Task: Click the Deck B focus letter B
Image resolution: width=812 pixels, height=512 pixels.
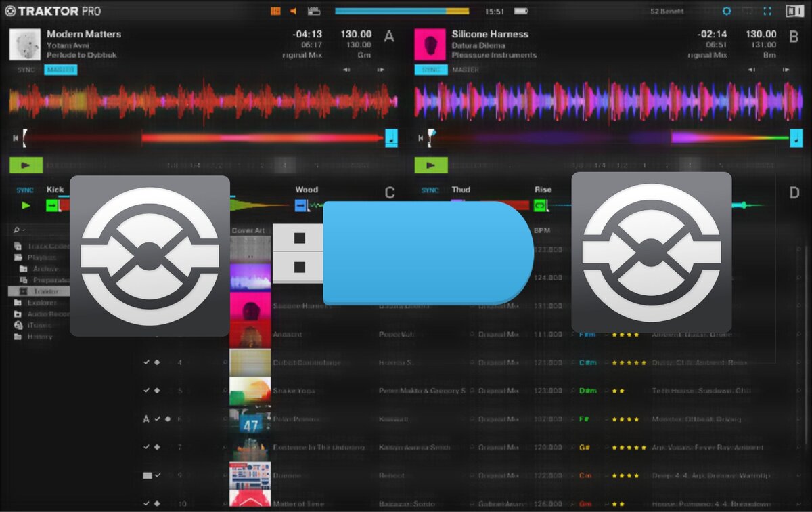Action: 794,37
